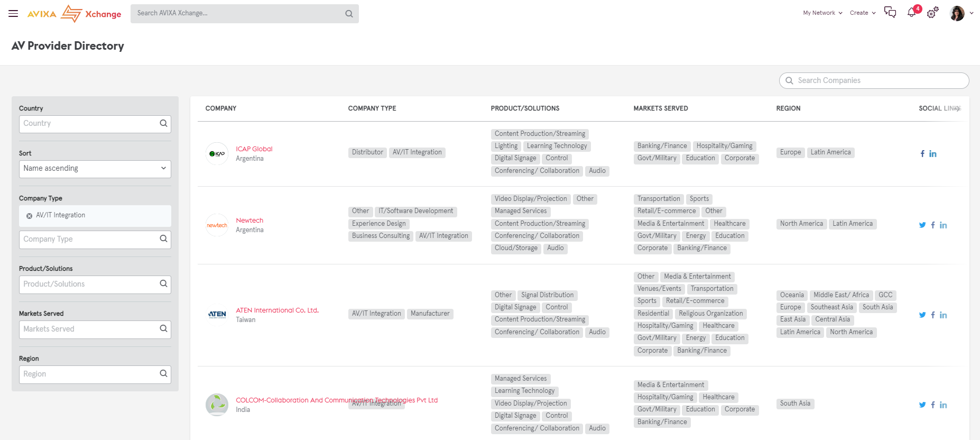Click the COMPANY TYPE column header
The height and width of the screenshot is (440, 980).
coord(372,108)
